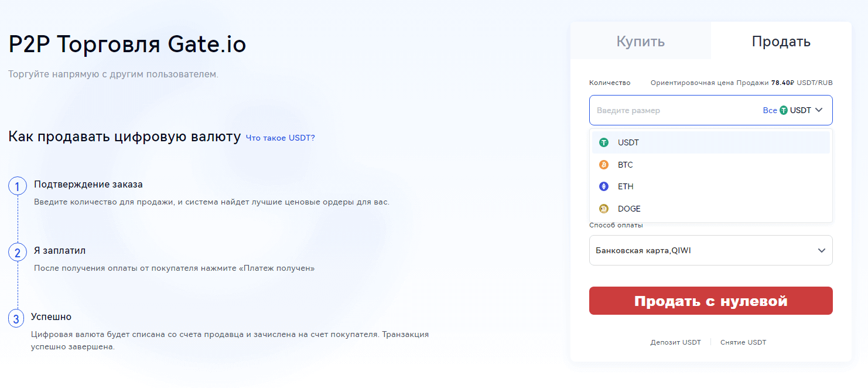
Task: Focus the Введите размер input field
Action: (x=674, y=110)
